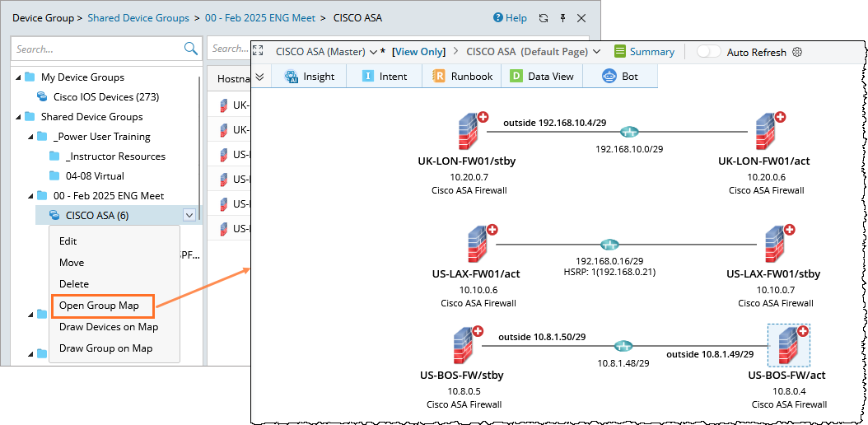
Task: Choose Draw Group on Map
Action: pos(105,348)
